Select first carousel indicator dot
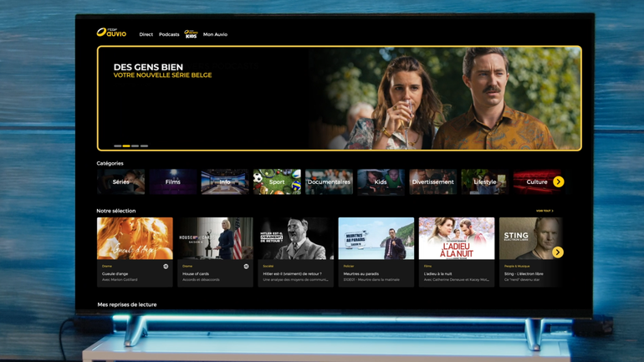Image resolution: width=644 pixels, height=362 pixels. pyautogui.click(x=117, y=145)
